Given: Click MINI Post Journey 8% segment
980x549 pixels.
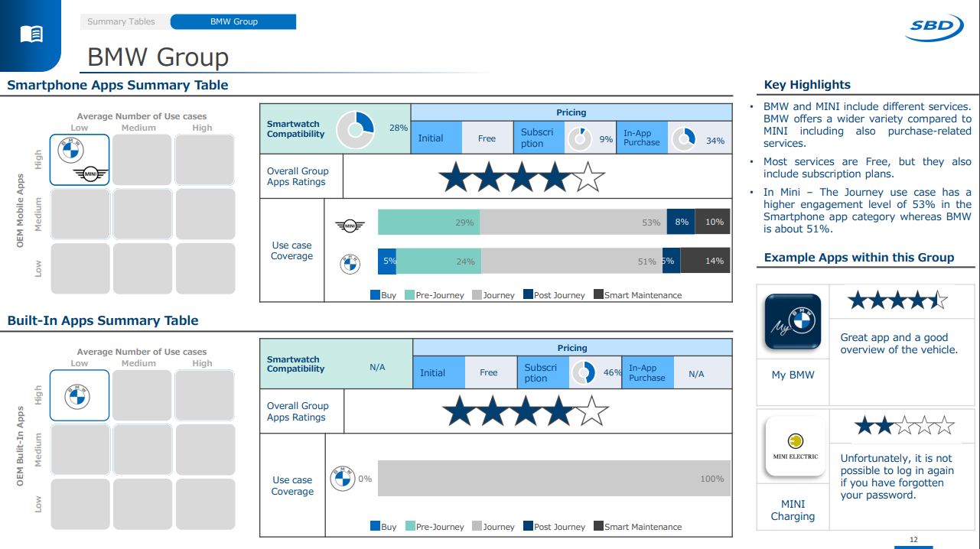Looking at the screenshot, I should [x=681, y=222].
